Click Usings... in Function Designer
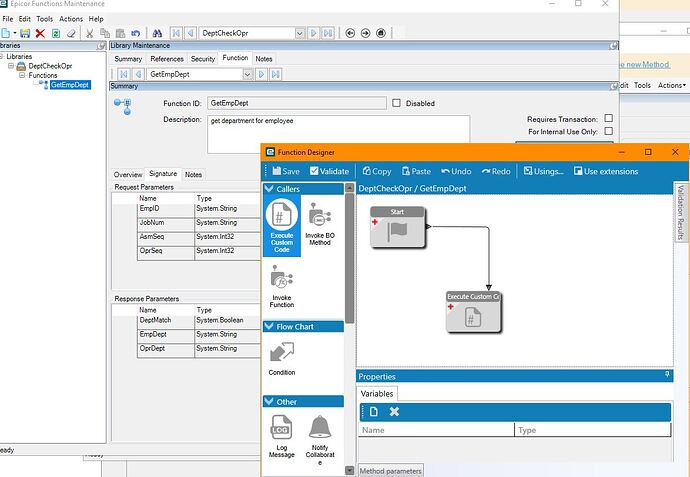The image size is (690, 477). (543, 171)
